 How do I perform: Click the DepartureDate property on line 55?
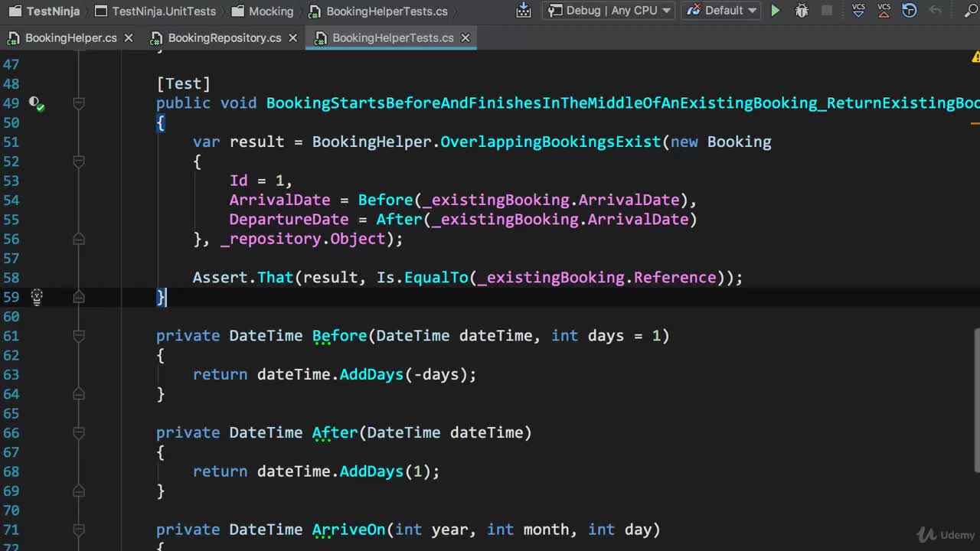(x=289, y=220)
